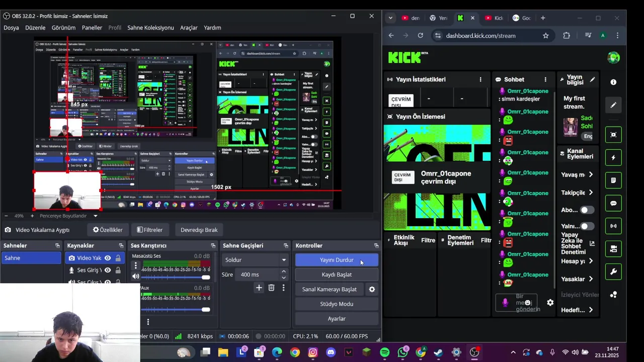This screenshot has width=644, height=362.
Task: Toggle the Abo... switch in Kanal Eylemleri
Action: 587,210
